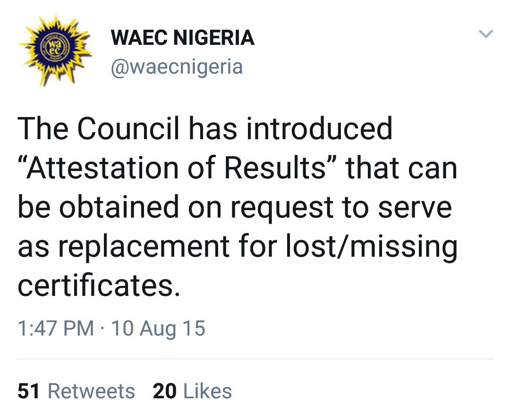View the 20 Likes list

(193, 391)
